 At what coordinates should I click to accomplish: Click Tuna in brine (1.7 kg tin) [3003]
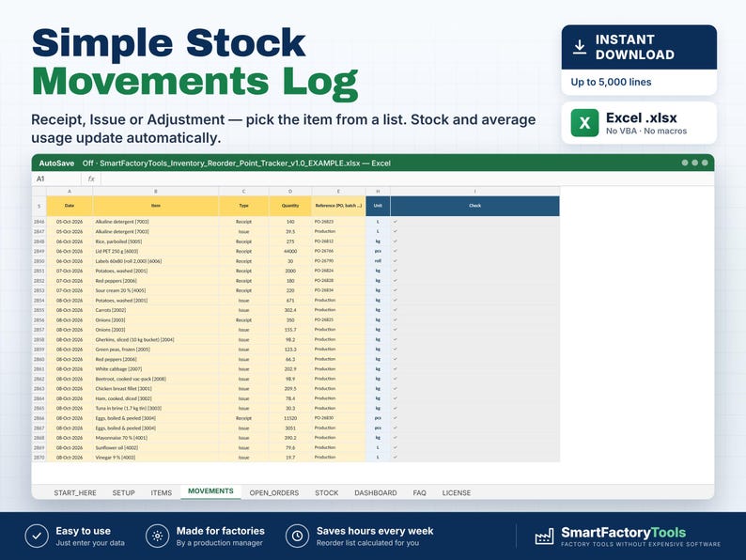coord(156,408)
